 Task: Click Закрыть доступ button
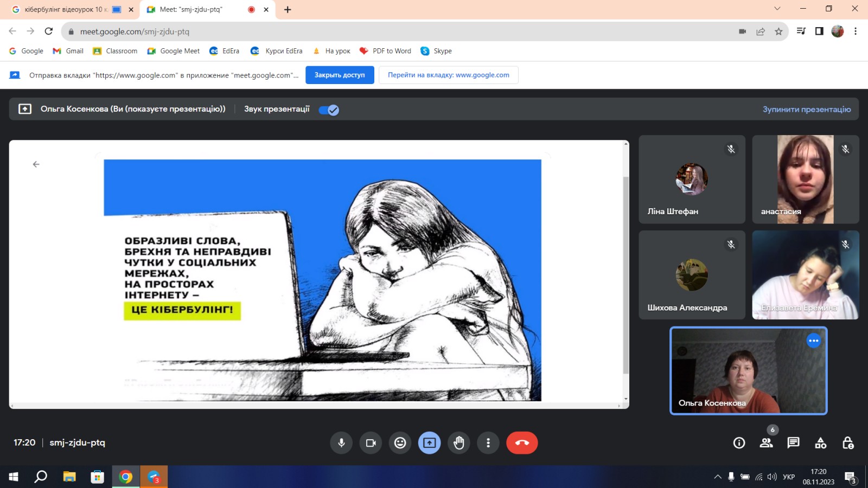(x=340, y=75)
